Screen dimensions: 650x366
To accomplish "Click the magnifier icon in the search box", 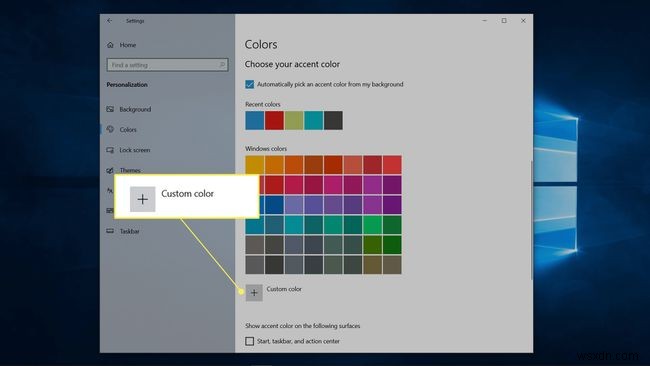I will (222, 65).
